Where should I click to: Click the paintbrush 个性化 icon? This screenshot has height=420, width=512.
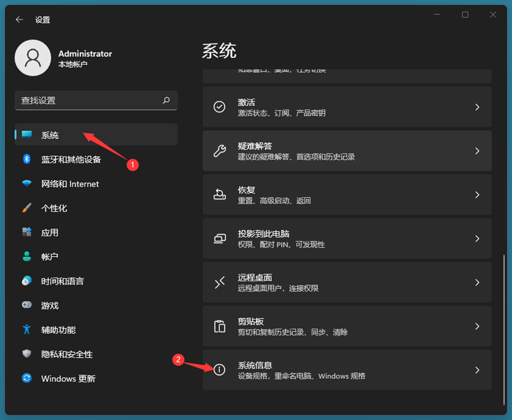[x=27, y=208]
